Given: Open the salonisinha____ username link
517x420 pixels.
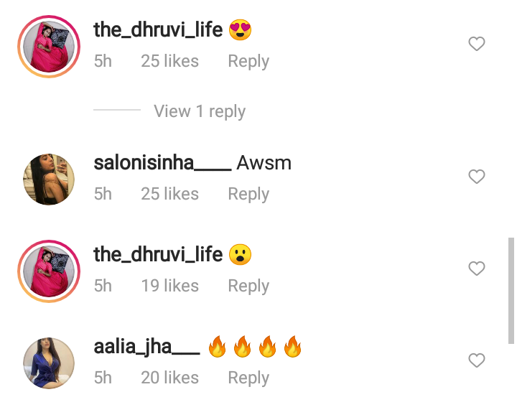Looking at the screenshot, I should [x=162, y=163].
